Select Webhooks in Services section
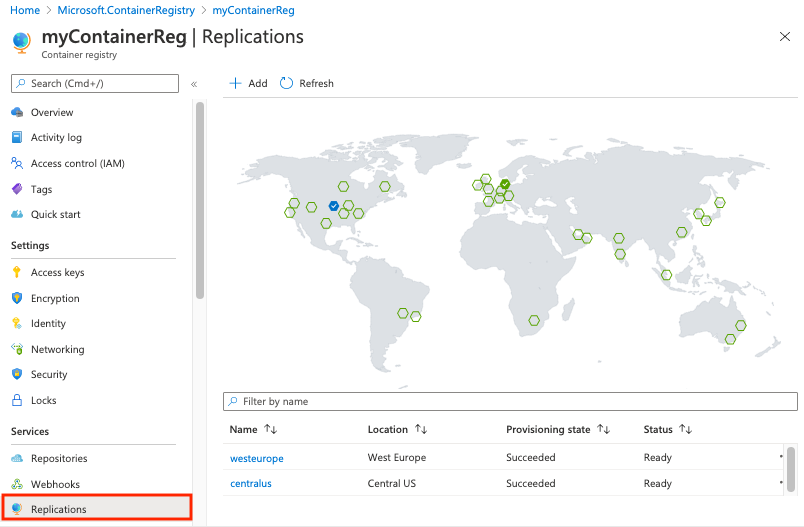 pos(55,484)
